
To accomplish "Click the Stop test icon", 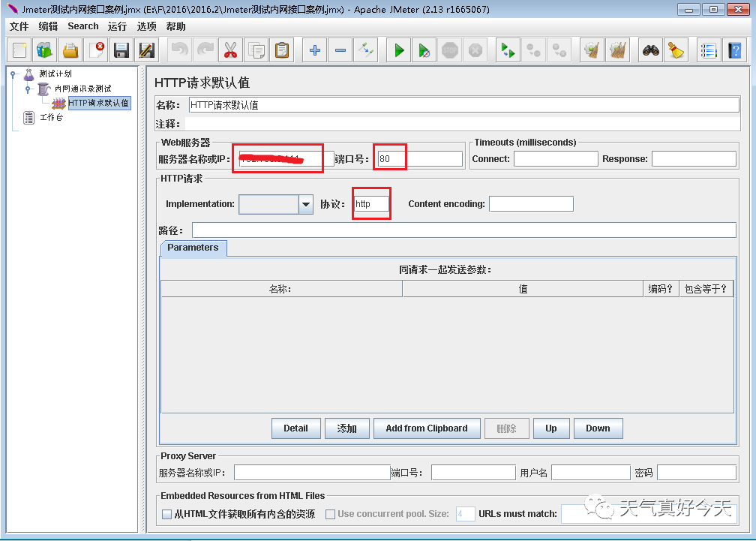I will (x=450, y=50).
